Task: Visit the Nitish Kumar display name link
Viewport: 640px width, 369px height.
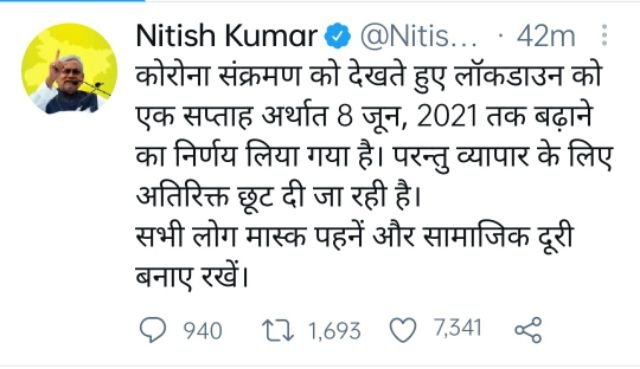Action: coord(227,36)
